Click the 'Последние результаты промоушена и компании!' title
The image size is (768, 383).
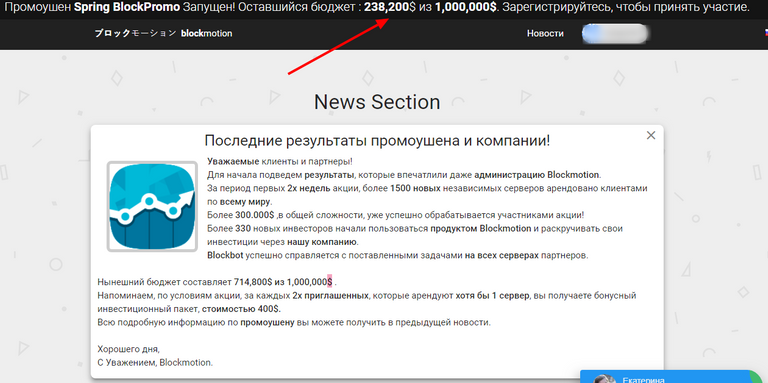click(377, 141)
